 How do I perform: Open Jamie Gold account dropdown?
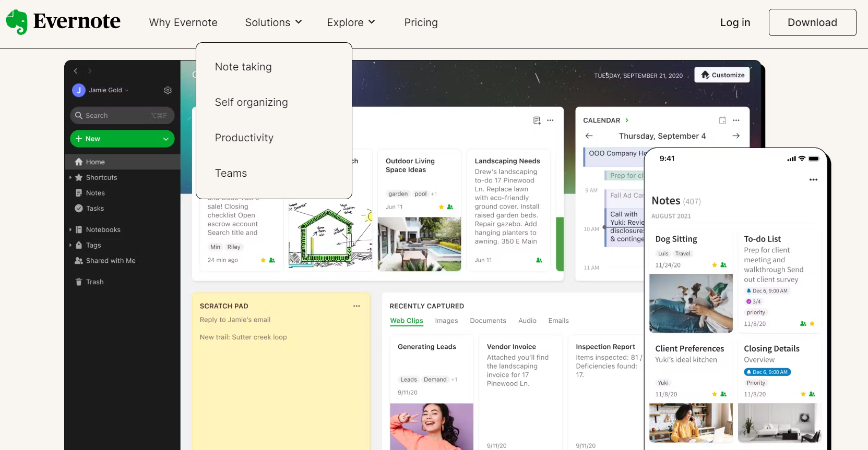101,90
